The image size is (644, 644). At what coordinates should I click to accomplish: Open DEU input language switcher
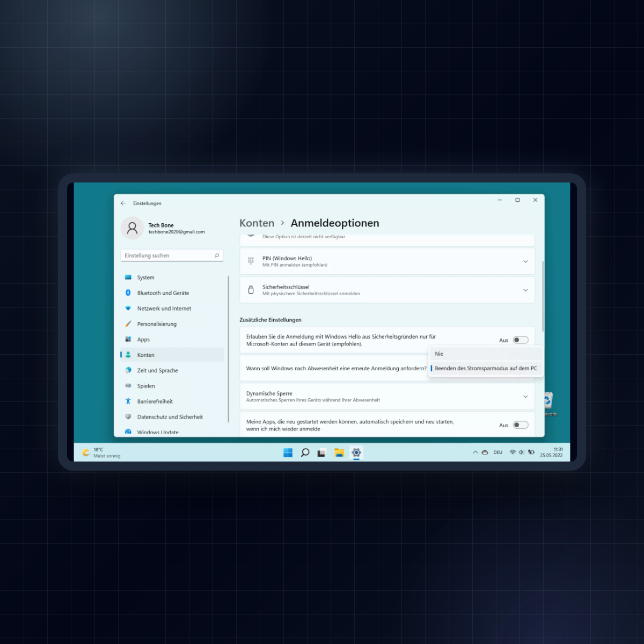pyautogui.click(x=498, y=452)
